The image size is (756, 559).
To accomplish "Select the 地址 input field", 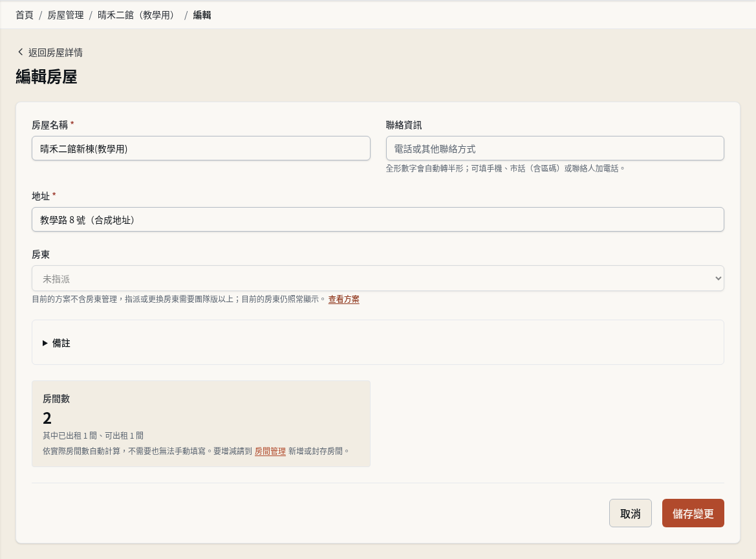I will point(378,219).
